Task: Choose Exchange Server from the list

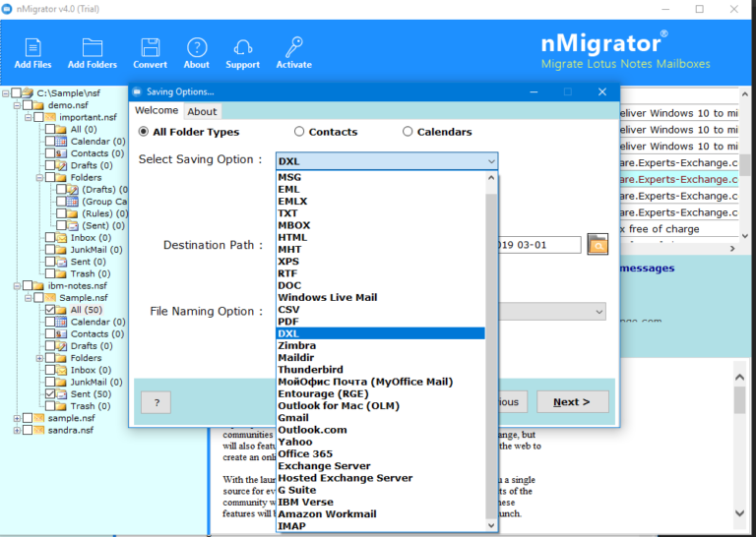Action: [381, 466]
